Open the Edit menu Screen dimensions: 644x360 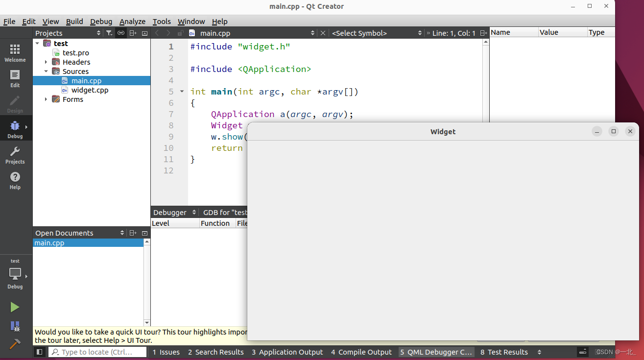point(29,22)
